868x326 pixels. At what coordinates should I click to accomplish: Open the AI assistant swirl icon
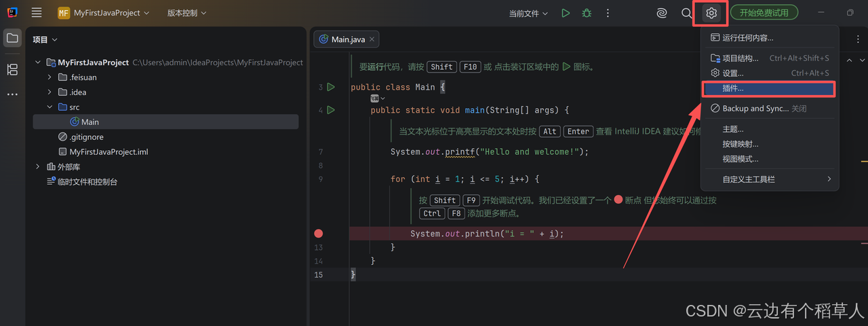coord(663,13)
